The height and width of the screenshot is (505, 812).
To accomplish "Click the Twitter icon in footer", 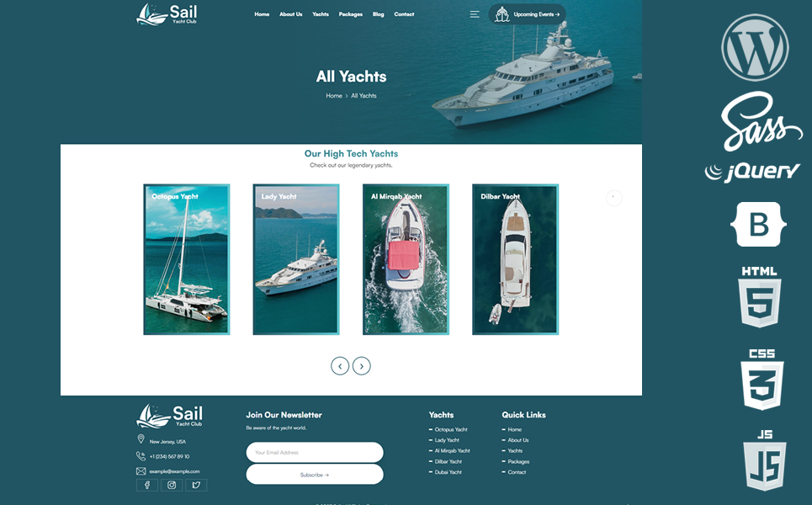I will tap(196, 485).
